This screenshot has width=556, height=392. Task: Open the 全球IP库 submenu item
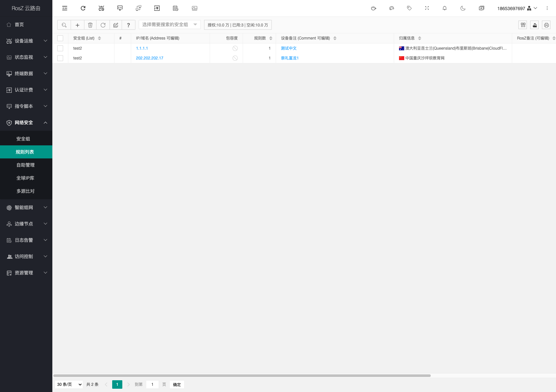(25, 178)
